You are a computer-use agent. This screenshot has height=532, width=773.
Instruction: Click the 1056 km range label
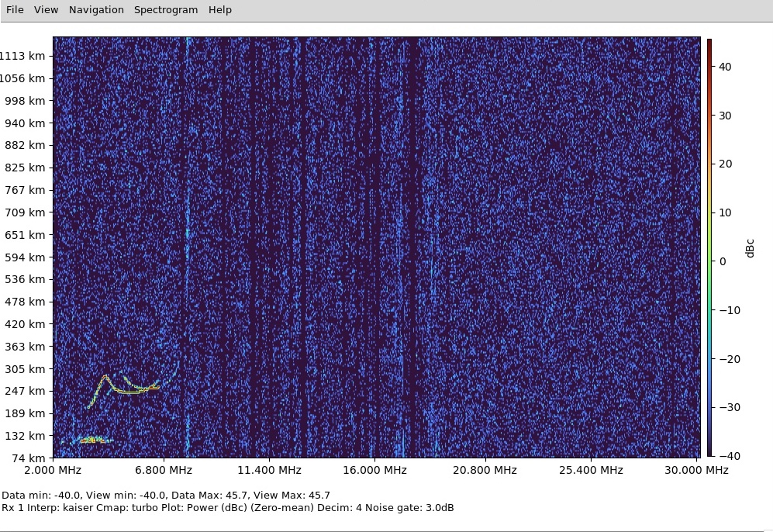[x=22, y=78]
